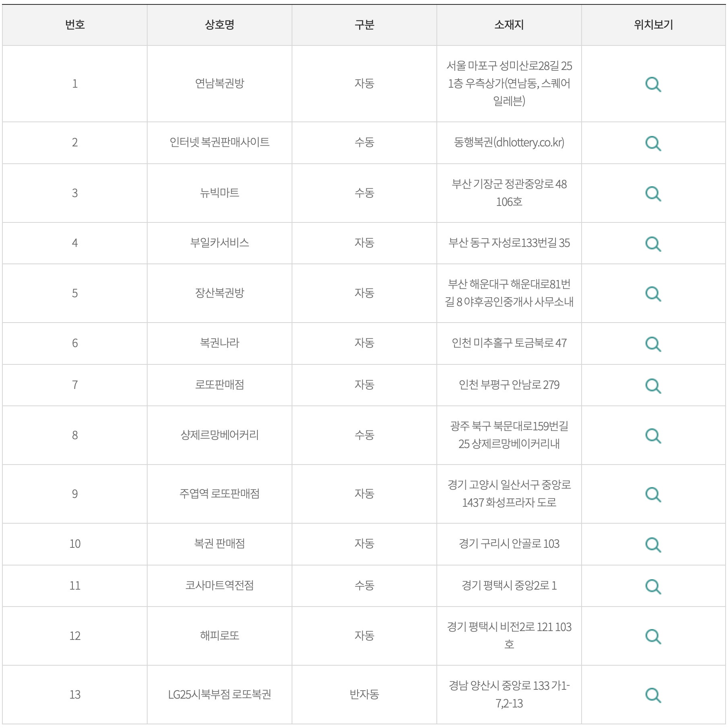Open location view for 주엽역 로또판매점

pos(653,494)
